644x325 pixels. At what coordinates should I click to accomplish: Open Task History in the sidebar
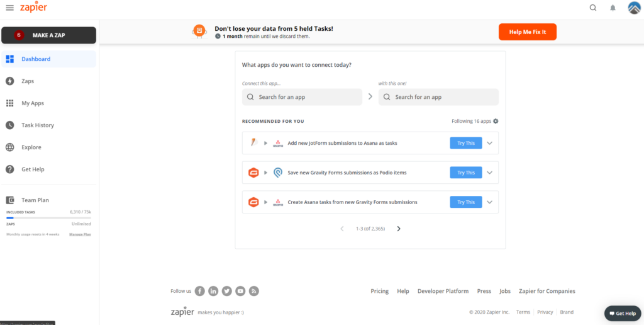point(48,125)
